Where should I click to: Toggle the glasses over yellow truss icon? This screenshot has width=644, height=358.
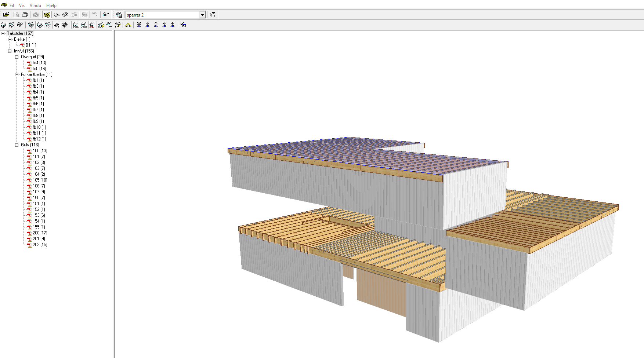(x=75, y=25)
